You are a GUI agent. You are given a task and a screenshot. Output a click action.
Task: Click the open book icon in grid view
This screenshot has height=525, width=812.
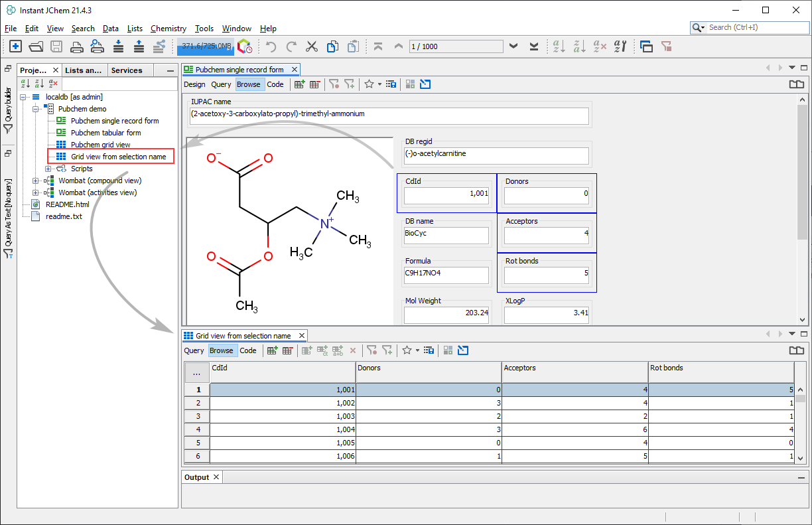pos(796,350)
